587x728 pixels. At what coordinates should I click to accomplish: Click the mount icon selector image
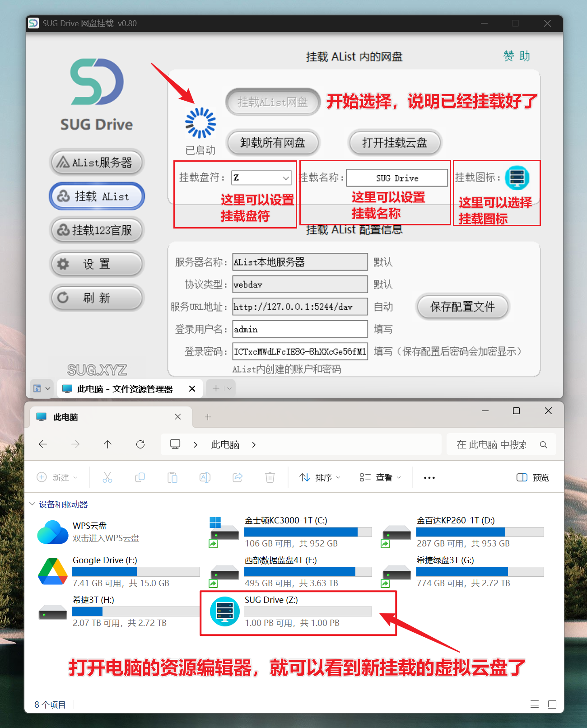coord(517,177)
